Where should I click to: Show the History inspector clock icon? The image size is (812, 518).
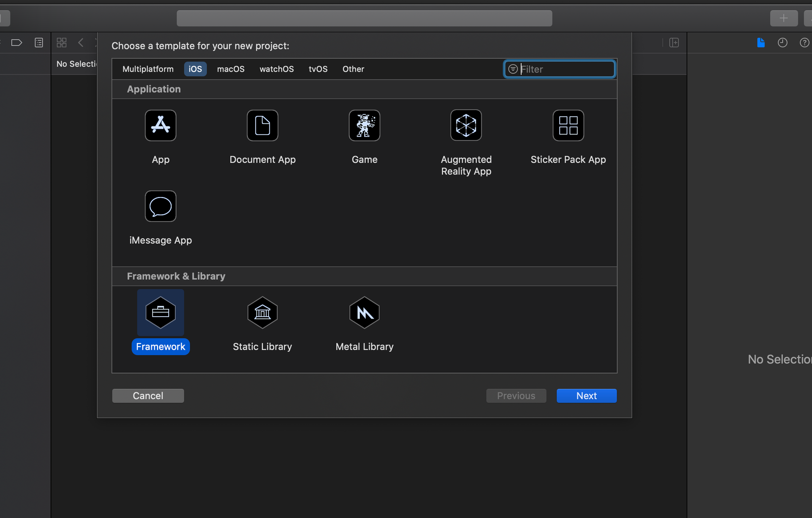pyautogui.click(x=782, y=43)
